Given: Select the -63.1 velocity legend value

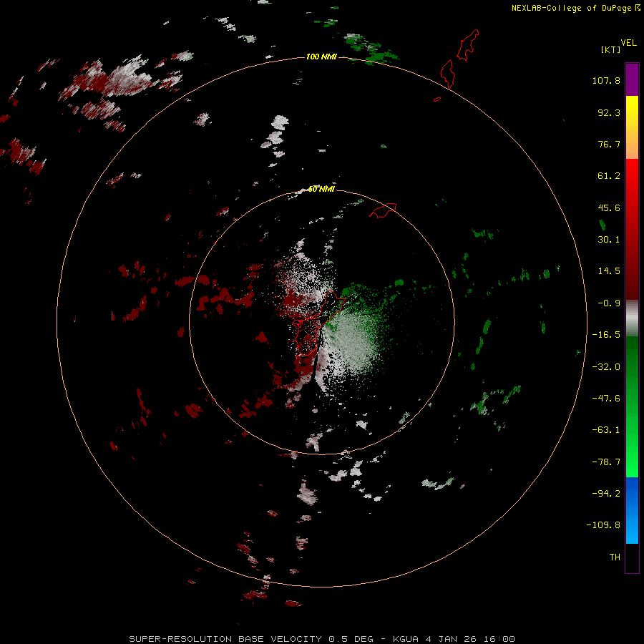Looking at the screenshot, I should coord(606,430).
